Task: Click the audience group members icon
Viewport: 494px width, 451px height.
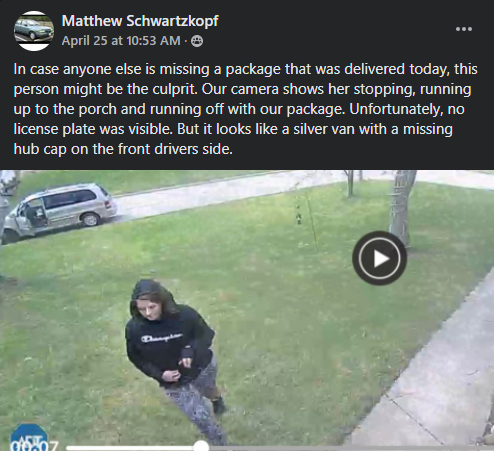Action: click(x=197, y=41)
